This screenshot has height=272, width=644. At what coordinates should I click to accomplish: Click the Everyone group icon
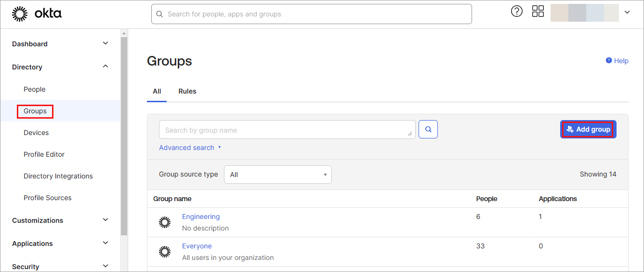click(x=165, y=252)
